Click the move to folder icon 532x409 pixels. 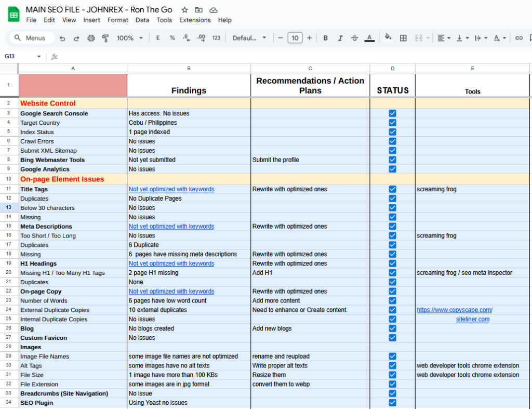199,10
